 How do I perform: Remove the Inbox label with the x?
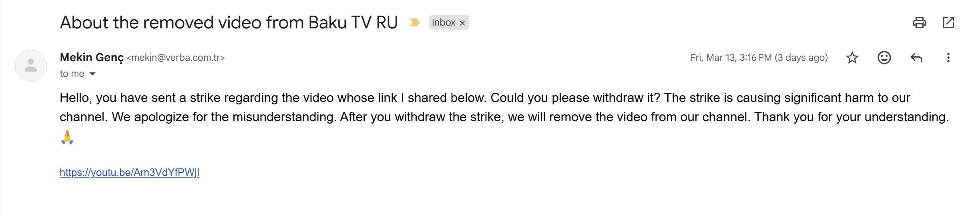coord(462,23)
